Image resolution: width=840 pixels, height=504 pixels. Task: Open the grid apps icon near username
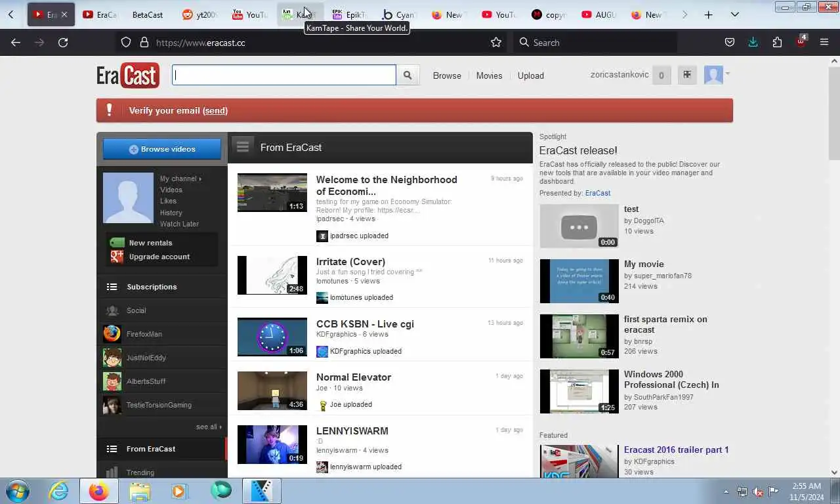[687, 75]
